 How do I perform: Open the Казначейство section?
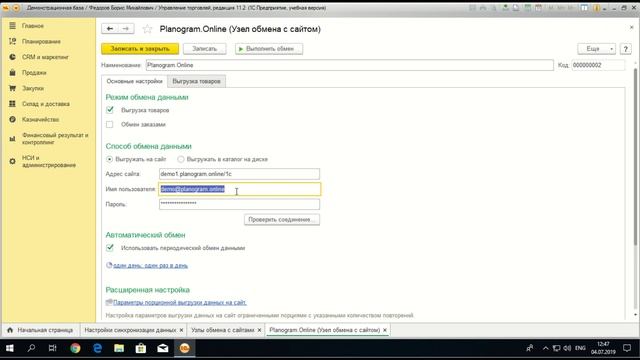coord(40,120)
